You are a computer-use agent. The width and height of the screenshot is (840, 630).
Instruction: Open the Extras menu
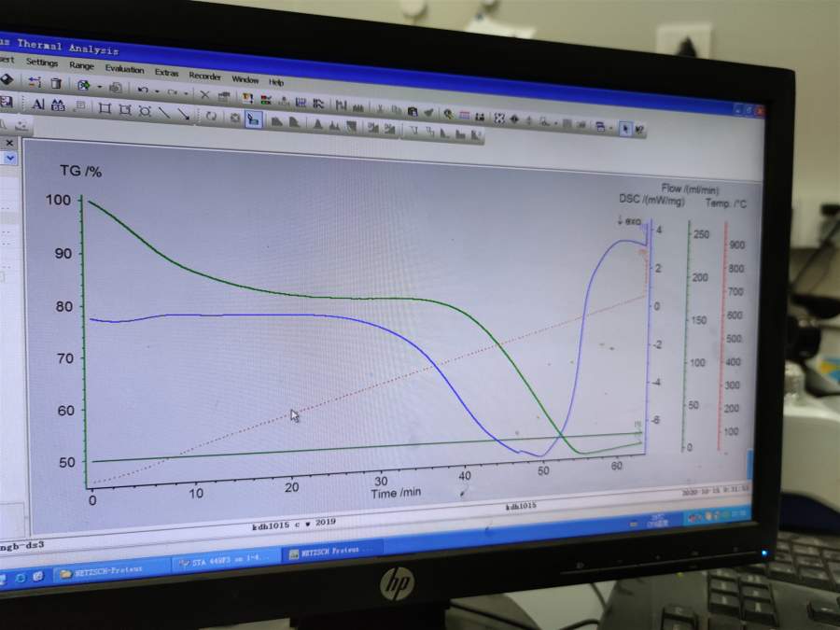(x=166, y=72)
